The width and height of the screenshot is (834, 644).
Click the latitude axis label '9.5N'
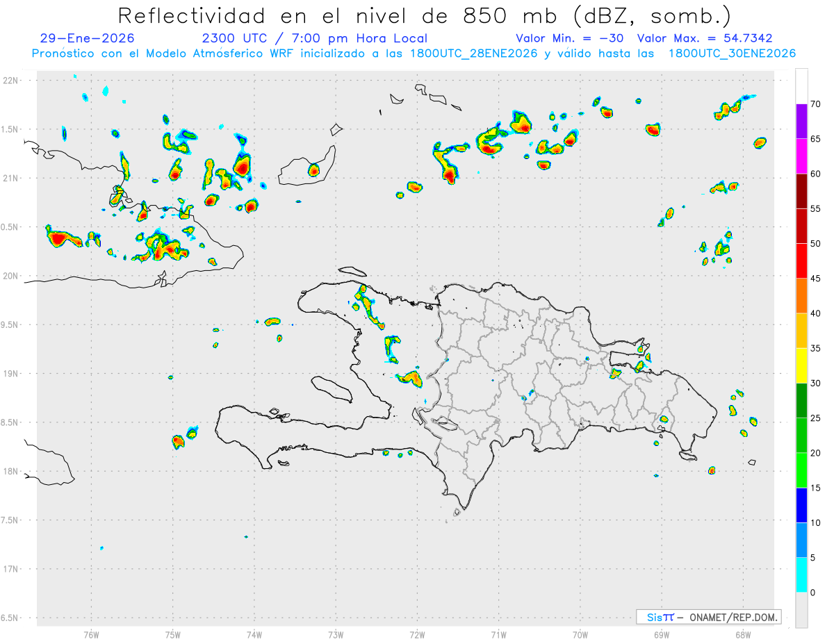pyautogui.click(x=10, y=325)
